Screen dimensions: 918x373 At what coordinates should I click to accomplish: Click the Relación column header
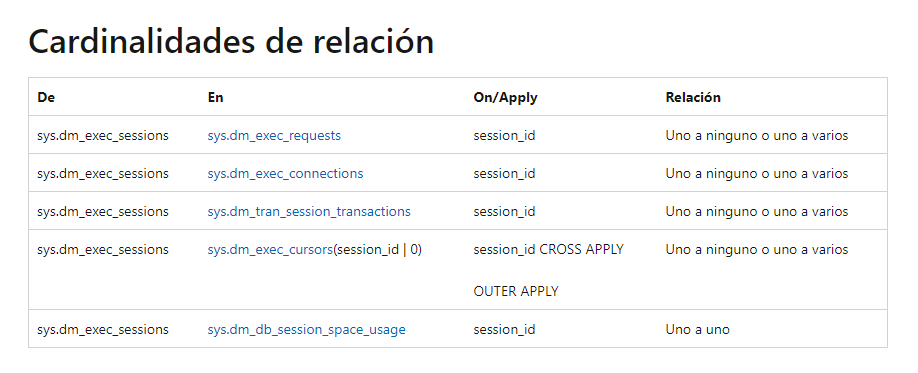click(693, 97)
